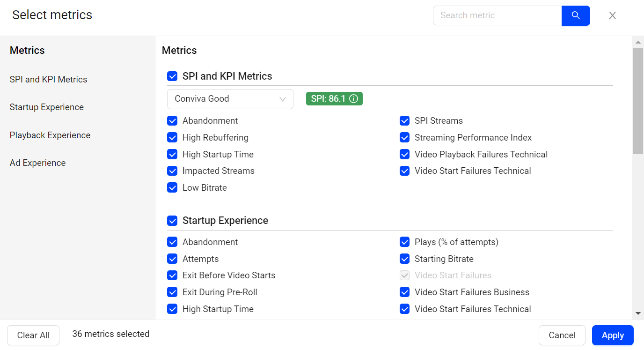Click the Clear All button
This screenshot has height=350, width=644.
(x=33, y=335)
